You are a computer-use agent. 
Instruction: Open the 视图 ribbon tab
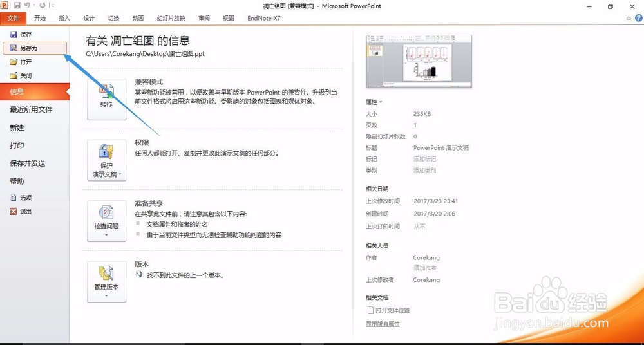pyautogui.click(x=229, y=18)
